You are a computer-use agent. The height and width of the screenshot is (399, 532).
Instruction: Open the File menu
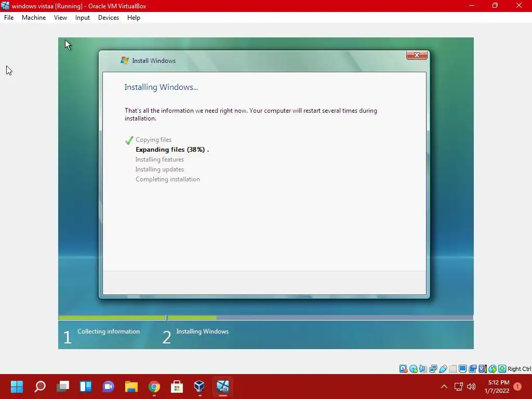(x=9, y=18)
